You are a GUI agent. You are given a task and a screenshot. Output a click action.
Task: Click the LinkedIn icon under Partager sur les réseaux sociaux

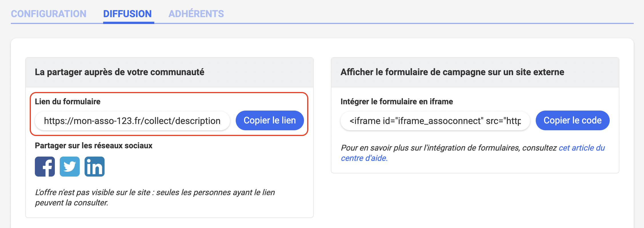point(95,167)
